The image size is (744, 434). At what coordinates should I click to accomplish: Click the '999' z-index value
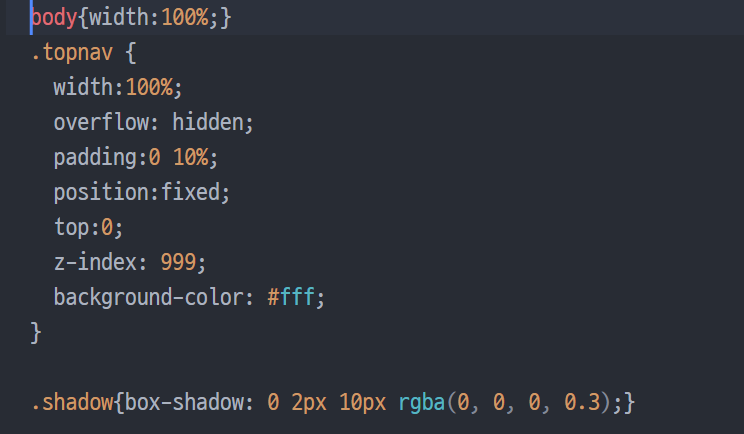pos(178,262)
